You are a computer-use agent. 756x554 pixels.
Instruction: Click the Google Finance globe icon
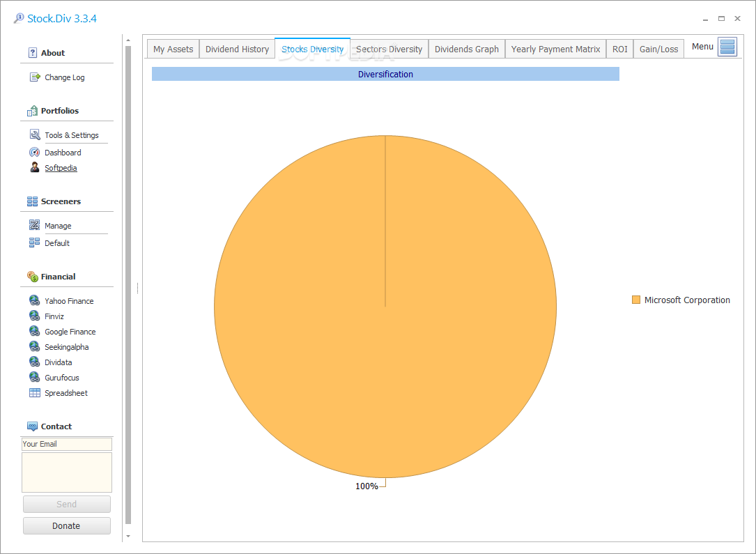35,331
